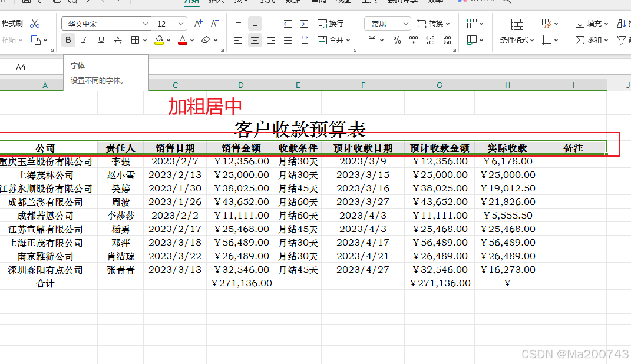
Task: Apply yellow fill color bucket
Action: 159,40
